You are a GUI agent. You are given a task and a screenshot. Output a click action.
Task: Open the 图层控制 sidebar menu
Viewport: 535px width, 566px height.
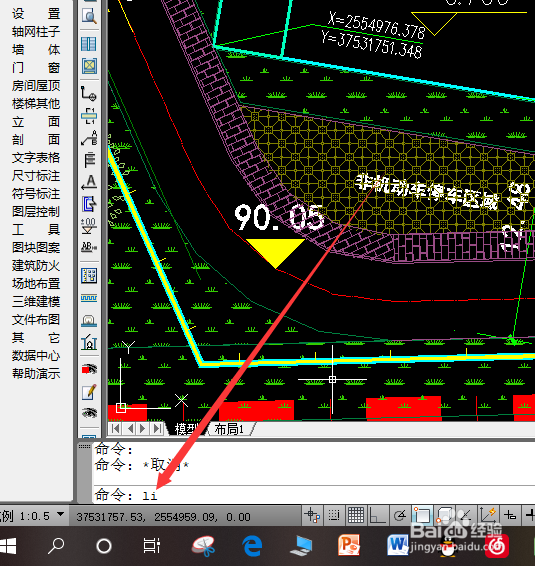(x=36, y=212)
